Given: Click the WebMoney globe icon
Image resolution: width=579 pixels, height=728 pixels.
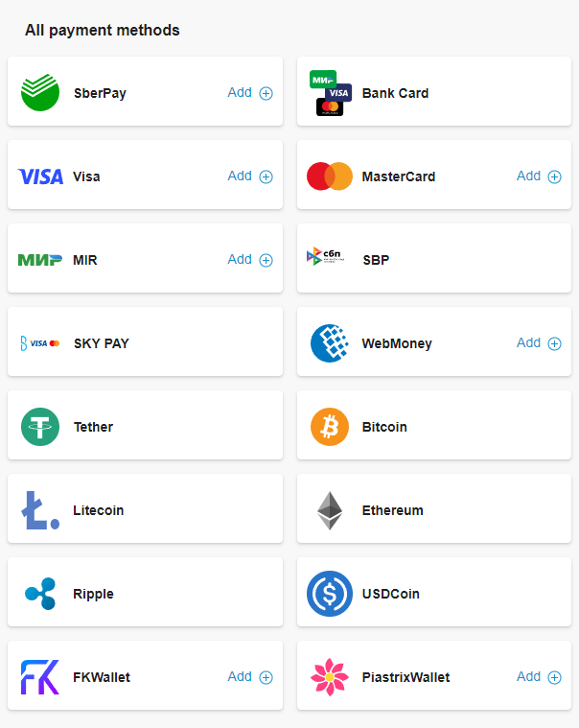Looking at the screenshot, I should click(x=330, y=343).
